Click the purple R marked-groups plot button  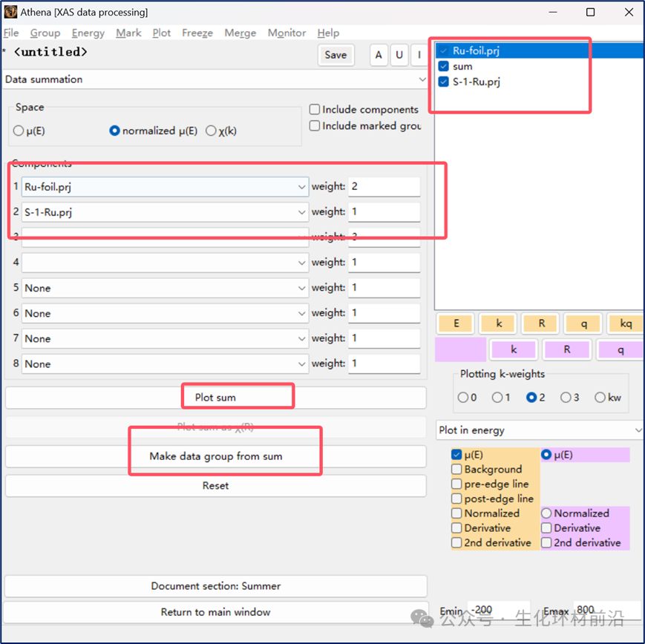[x=567, y=349]
